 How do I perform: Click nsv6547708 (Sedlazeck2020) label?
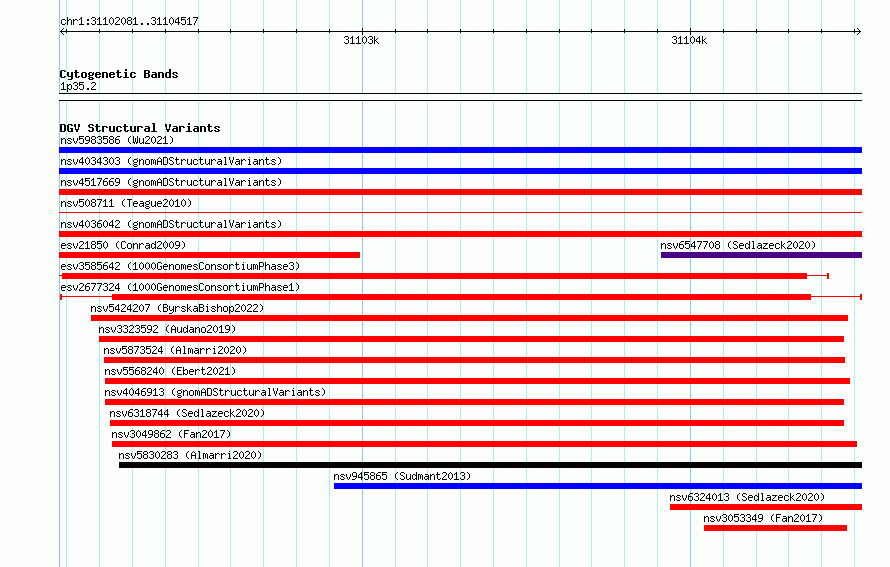click(738, 245)
